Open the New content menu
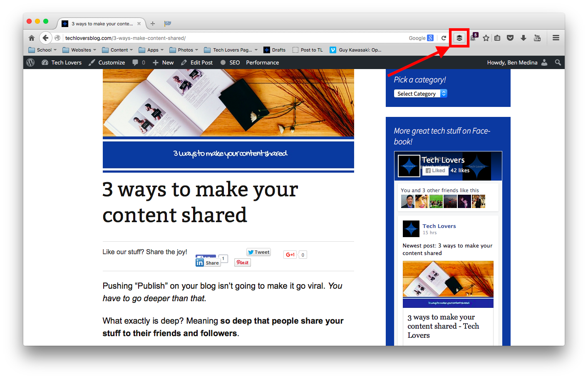 [x=163, y=62]
